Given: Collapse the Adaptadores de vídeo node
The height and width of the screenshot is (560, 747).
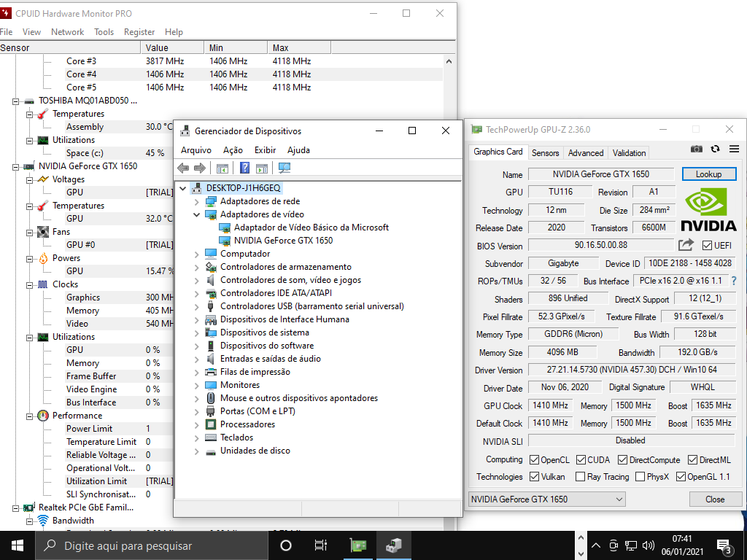Looking at the screenshot, I should (196, 215).
